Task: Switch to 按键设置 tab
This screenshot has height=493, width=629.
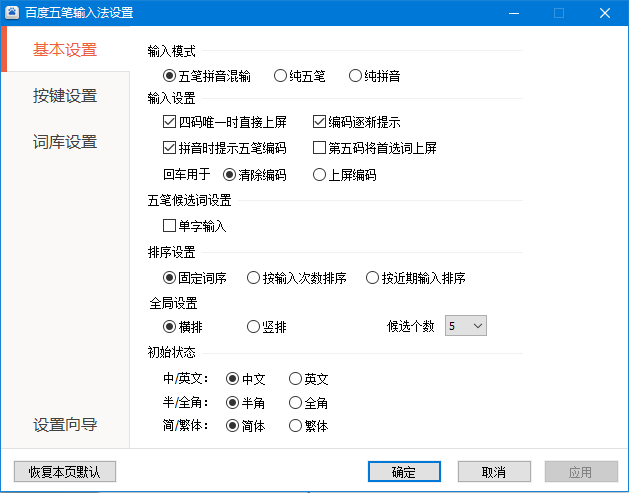Action: (x=65, y=96)
